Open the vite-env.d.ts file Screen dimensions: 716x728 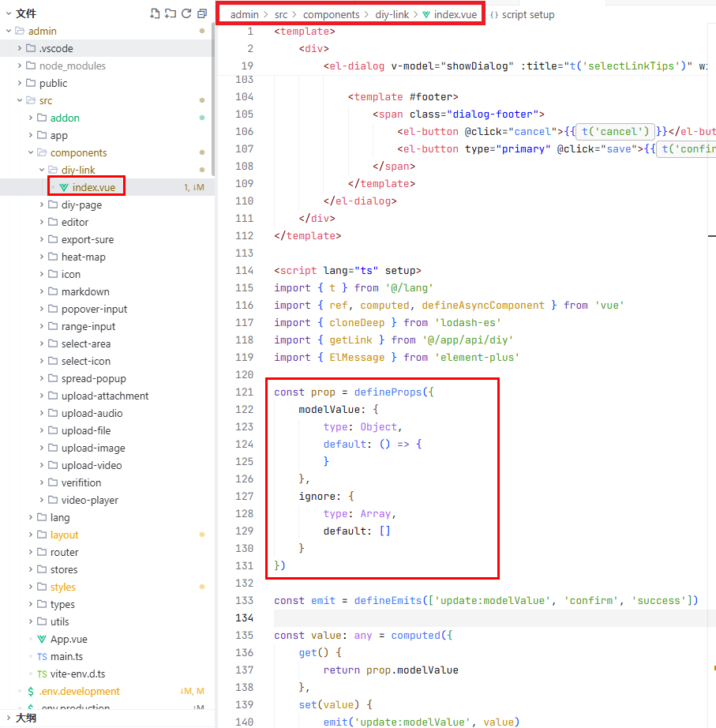pyautogui.click(x=77, y=674)
